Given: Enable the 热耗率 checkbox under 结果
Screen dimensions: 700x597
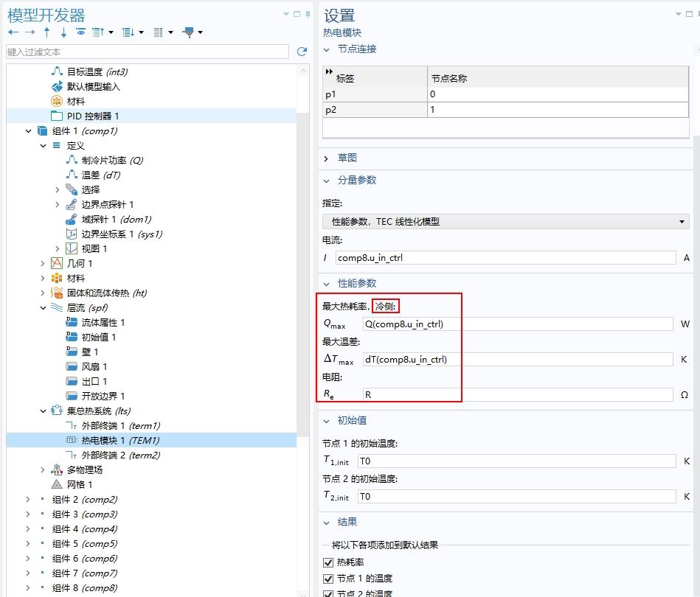Looking at the screenshot, I should [328, 562].
